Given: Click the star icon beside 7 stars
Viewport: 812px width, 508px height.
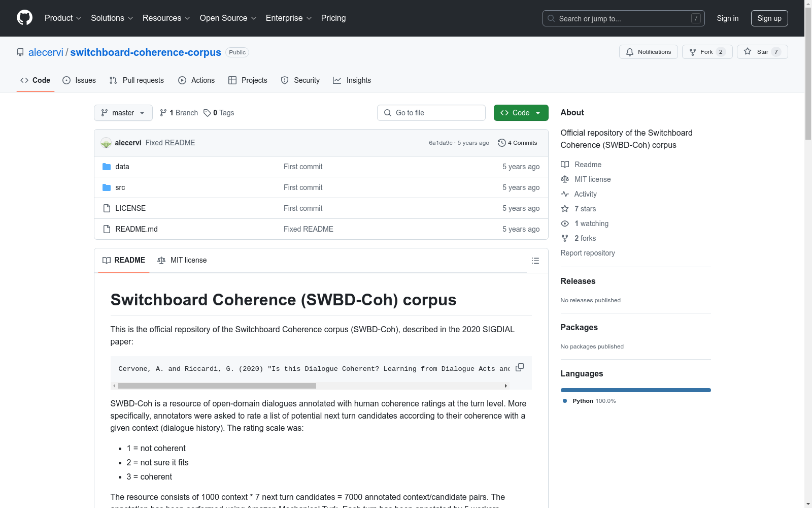Looking at the screenshot, I should [565, 209].
